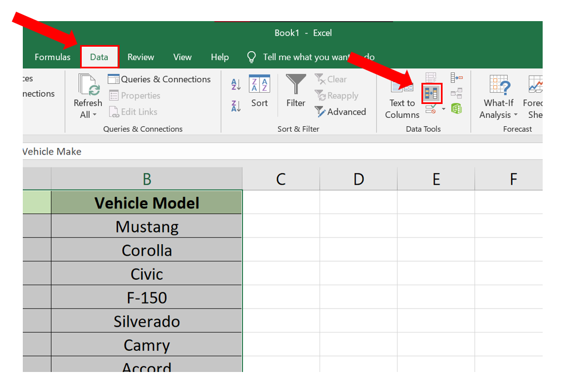The width and height of the screenshot is (561, 392).
Task: Sort column A to Z ascending
Action: pos(236,85)
